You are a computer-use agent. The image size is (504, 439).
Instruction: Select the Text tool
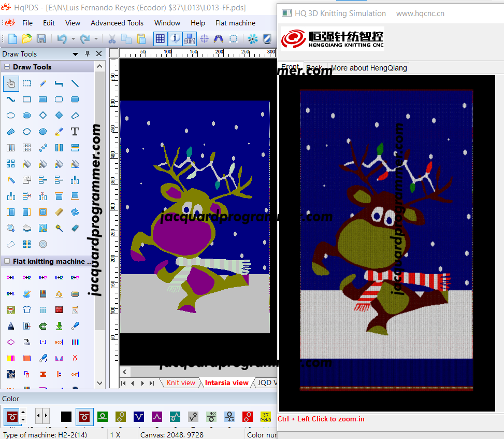[75, 131]
